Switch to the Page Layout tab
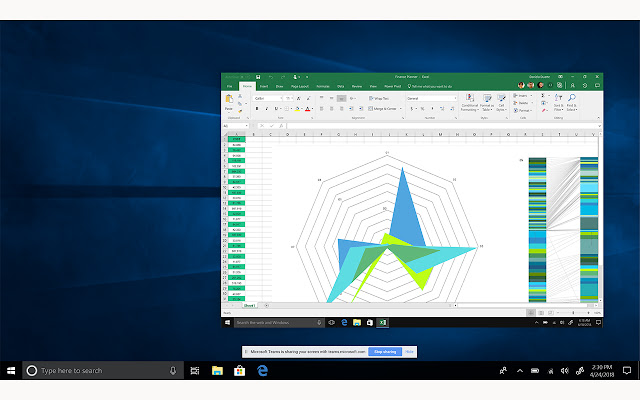 coord(300,87)
